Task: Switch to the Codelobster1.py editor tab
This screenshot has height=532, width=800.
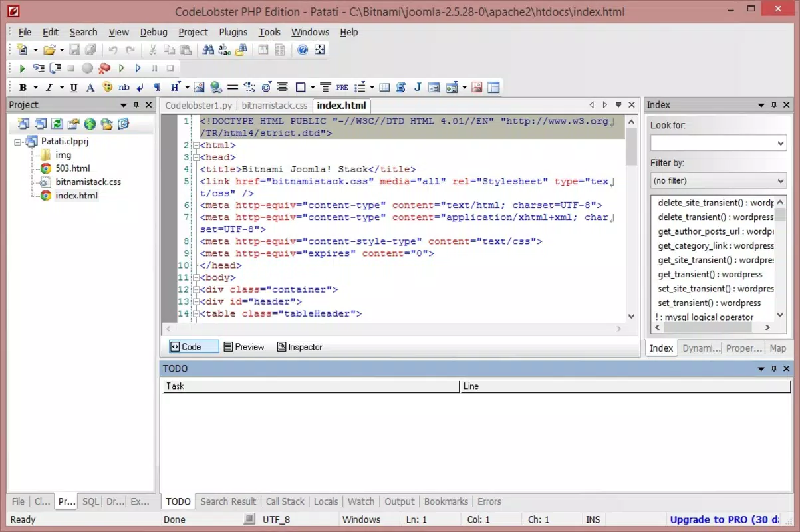Action: (199, 106)
